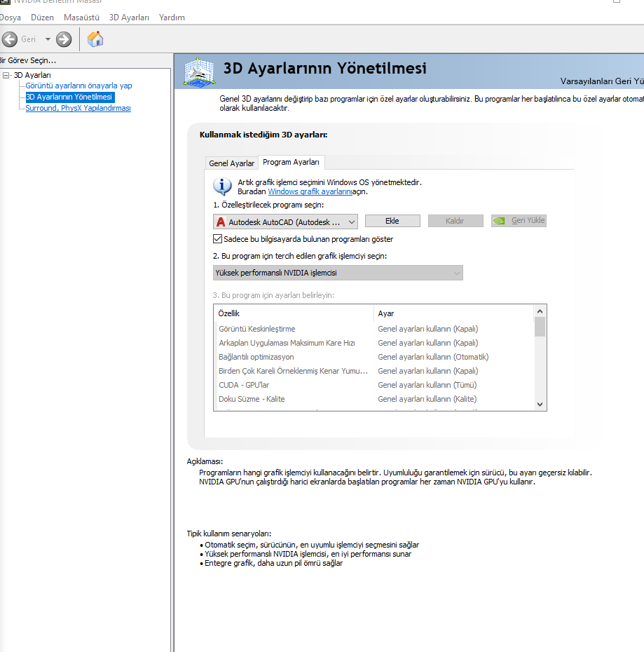Click the Özellik column header
This screenshot has height=652, width=644.
tap(294, 313)
